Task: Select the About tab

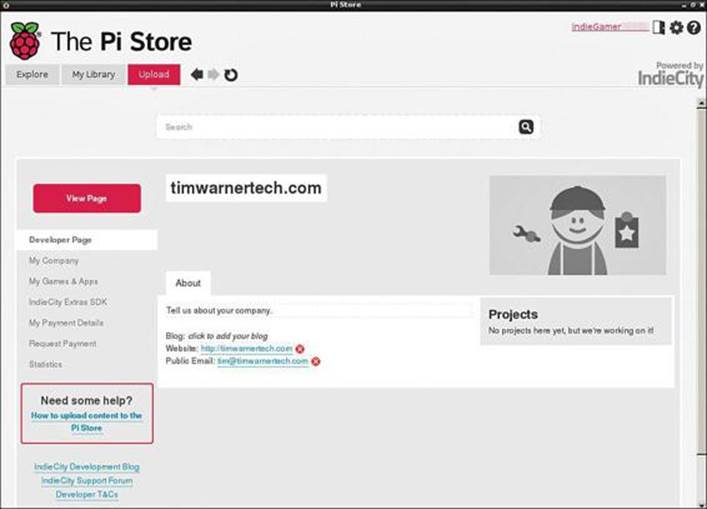Action: [188, 283]
